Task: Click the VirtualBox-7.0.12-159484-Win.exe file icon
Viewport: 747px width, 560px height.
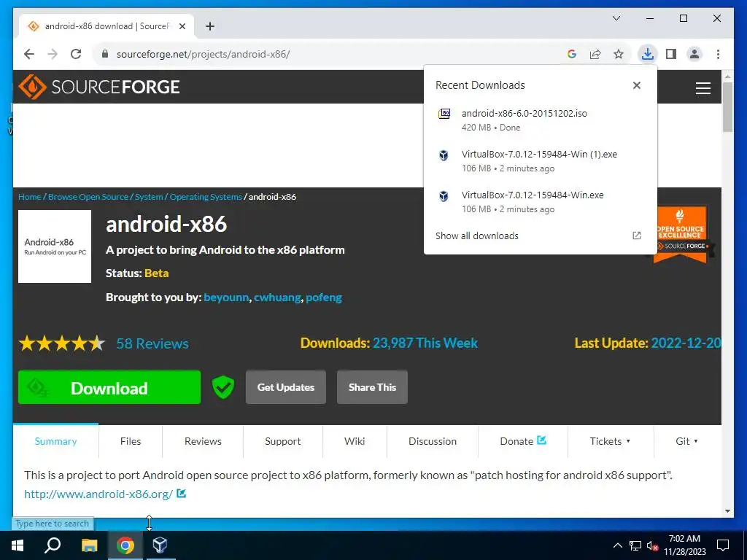Action: (444, 196)
